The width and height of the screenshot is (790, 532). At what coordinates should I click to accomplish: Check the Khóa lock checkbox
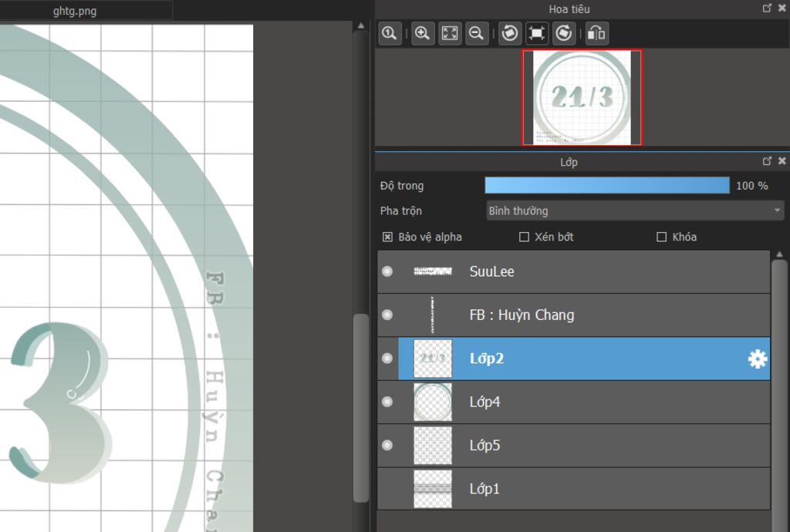coord(661,237)
